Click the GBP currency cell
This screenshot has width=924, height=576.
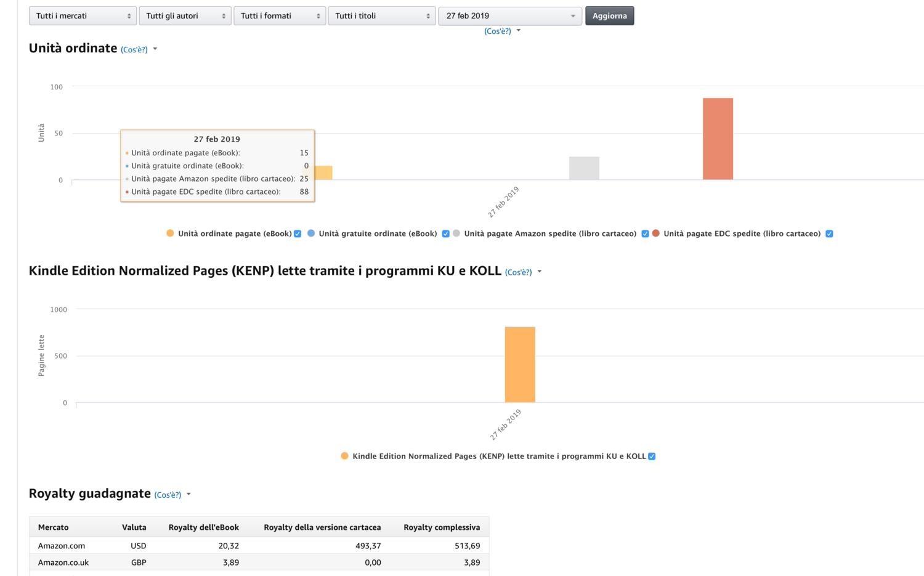[139, 562]
